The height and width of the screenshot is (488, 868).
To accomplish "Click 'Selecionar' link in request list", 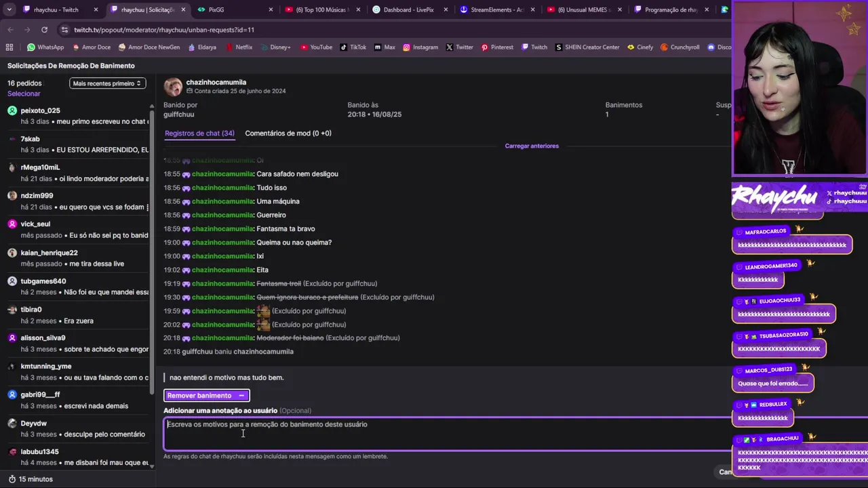I will point(24,94).
